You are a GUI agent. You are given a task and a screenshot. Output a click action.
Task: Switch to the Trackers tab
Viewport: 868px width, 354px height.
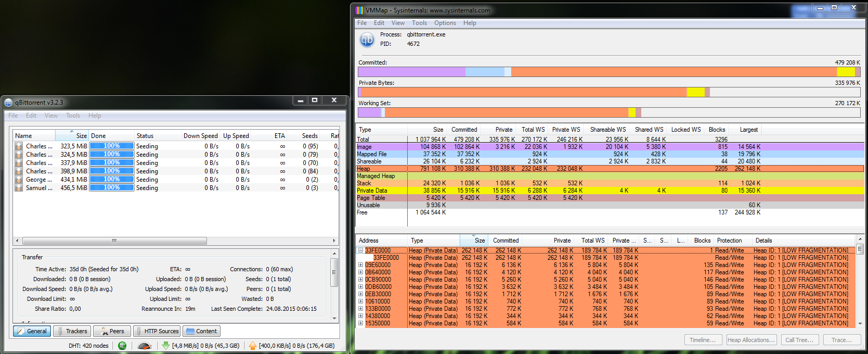click(72, 331)
